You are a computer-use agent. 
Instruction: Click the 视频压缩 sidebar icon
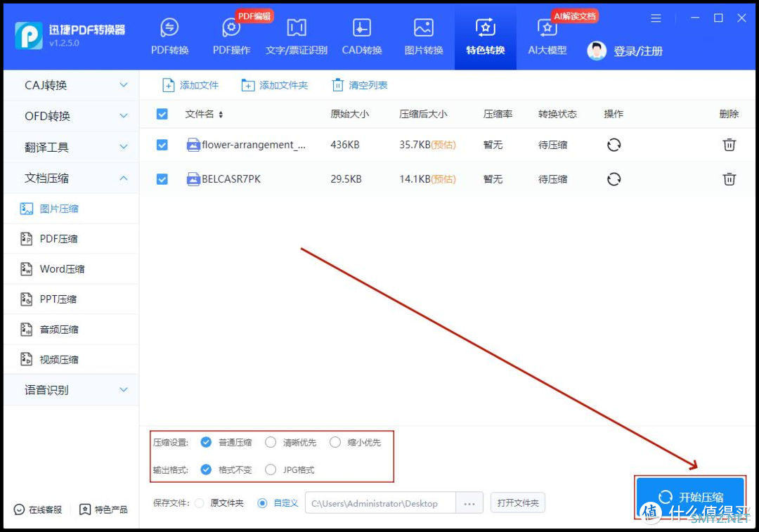[26, 359]
